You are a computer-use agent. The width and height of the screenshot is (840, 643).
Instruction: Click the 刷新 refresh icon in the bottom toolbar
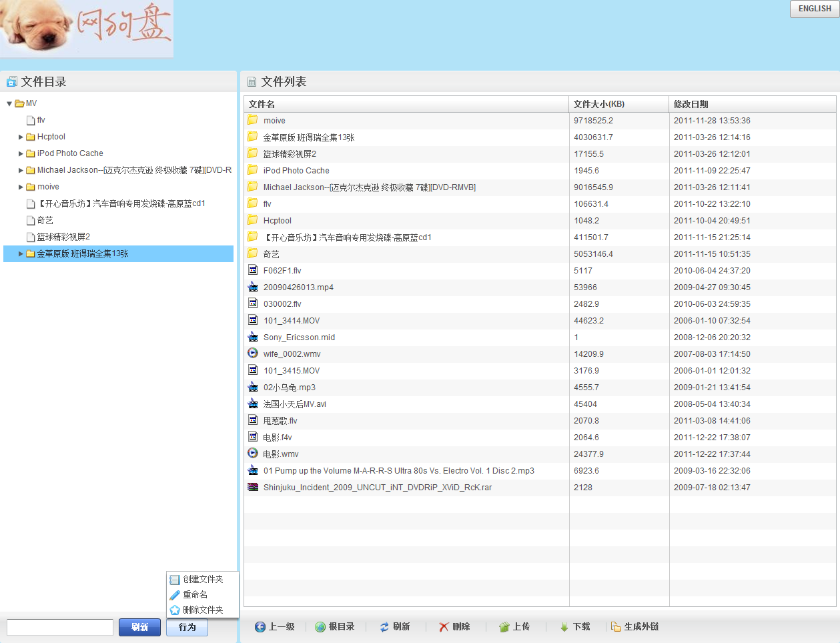tap(384, 627)
